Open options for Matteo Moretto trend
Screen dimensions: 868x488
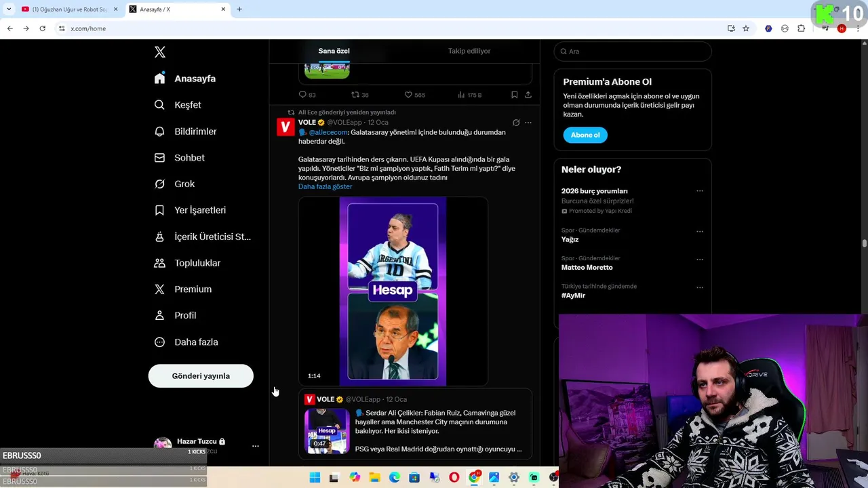coord(699,259)
